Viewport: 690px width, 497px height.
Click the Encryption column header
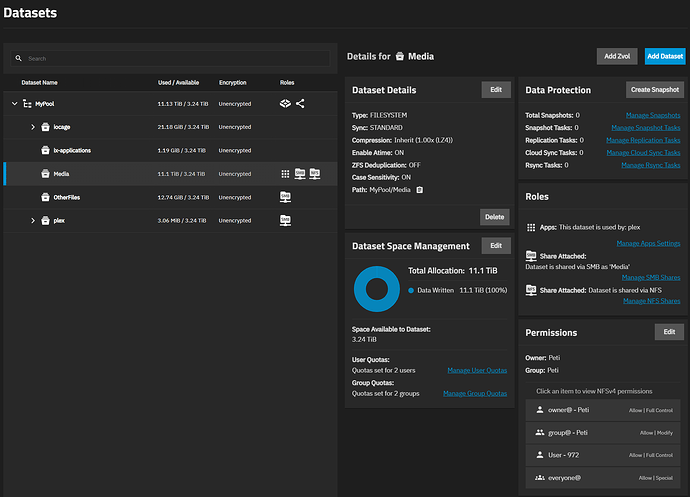[233, 83]
